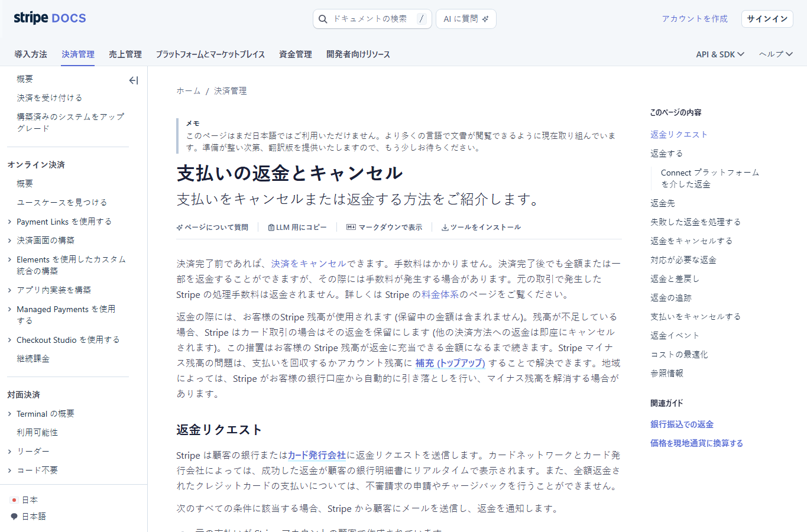Open the プラットフォームとマーケットプレイス tab
The height and width of the screenshot is (532, 807).
click(210, 54)
